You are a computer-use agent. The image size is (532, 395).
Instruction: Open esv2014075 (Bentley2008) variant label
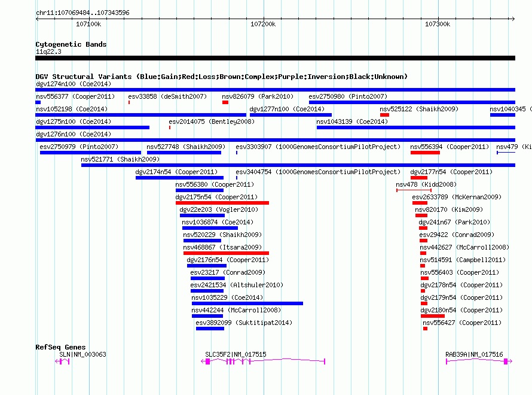click(x=212, y=121)
